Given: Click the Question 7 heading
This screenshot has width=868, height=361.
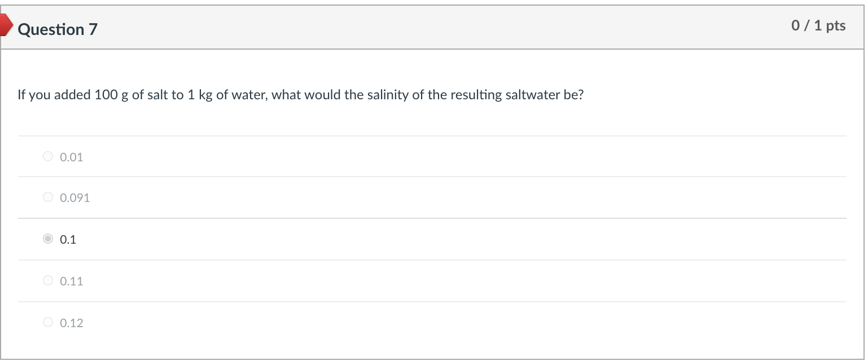Looking at the screenshot, I should [x=56, y=29].
